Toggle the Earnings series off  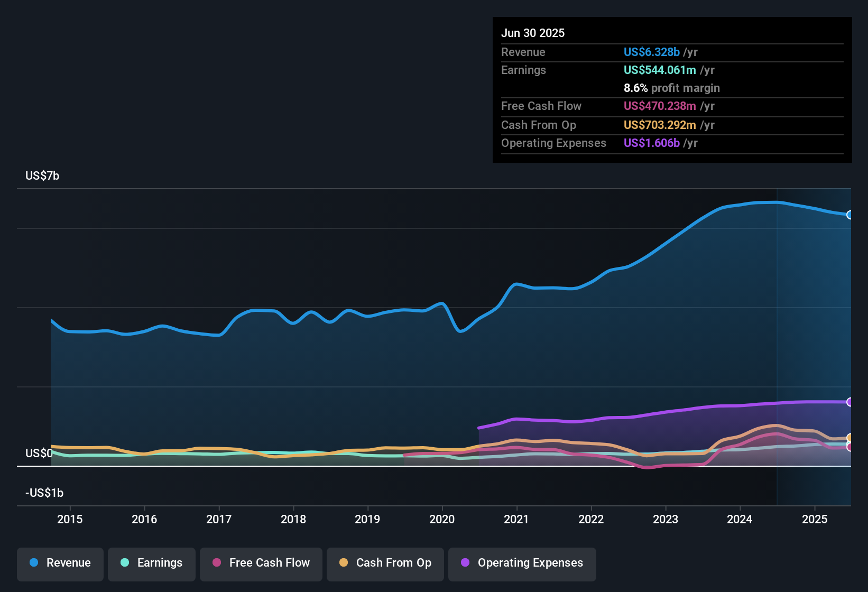(152, 563)
